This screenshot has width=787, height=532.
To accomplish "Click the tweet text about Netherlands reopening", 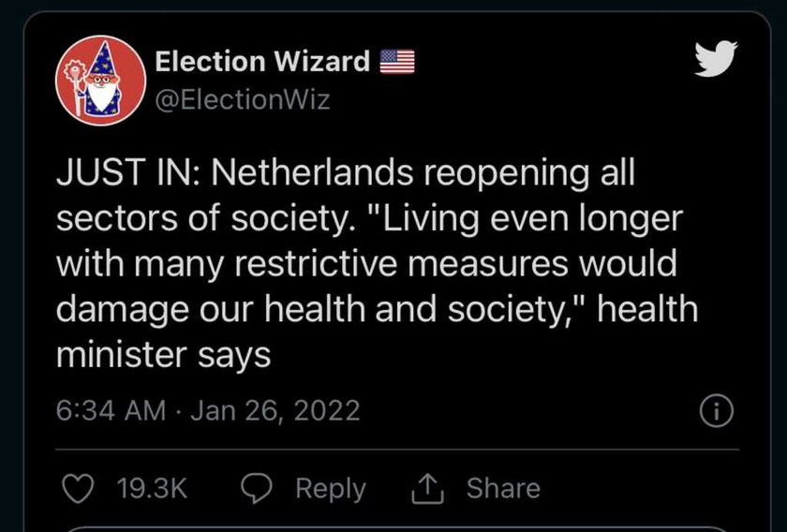I will (377, 263).
